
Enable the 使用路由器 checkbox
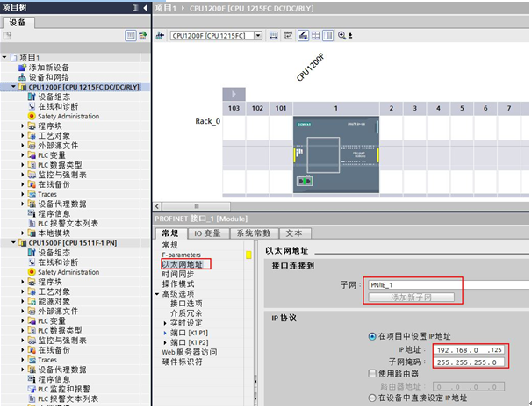(x=372, y=373)
